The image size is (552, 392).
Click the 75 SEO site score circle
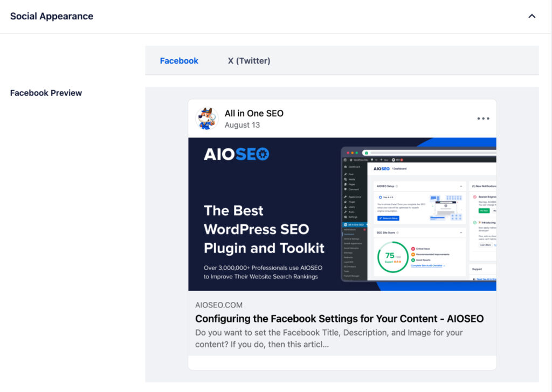point(392,257)
